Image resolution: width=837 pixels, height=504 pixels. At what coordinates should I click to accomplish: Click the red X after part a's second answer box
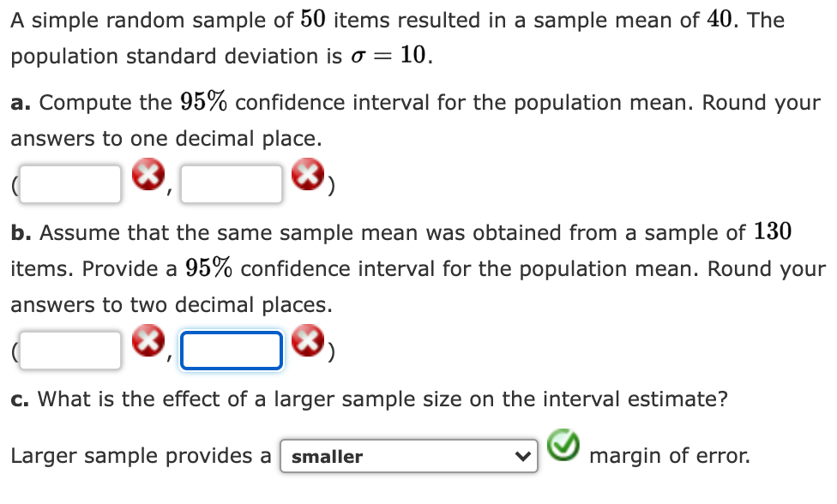[310, 173]
